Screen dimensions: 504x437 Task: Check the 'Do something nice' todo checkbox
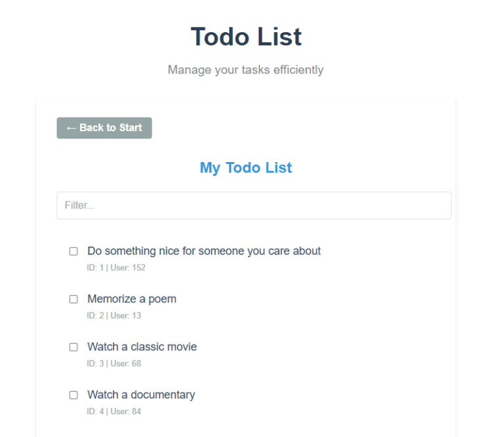click(x=73, y=251)
